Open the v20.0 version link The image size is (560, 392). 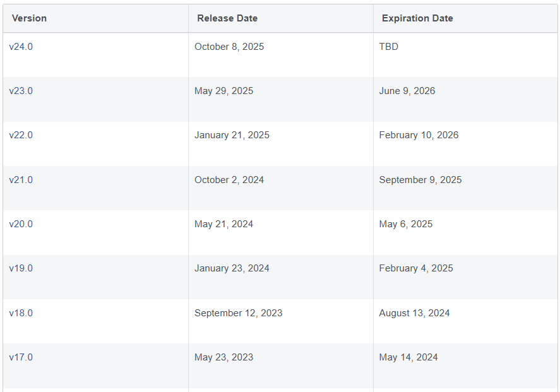point(21,224)
